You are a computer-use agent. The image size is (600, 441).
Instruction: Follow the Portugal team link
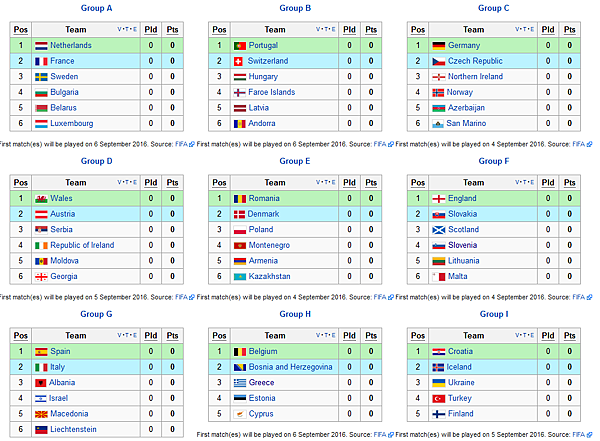tap(263, 46)
